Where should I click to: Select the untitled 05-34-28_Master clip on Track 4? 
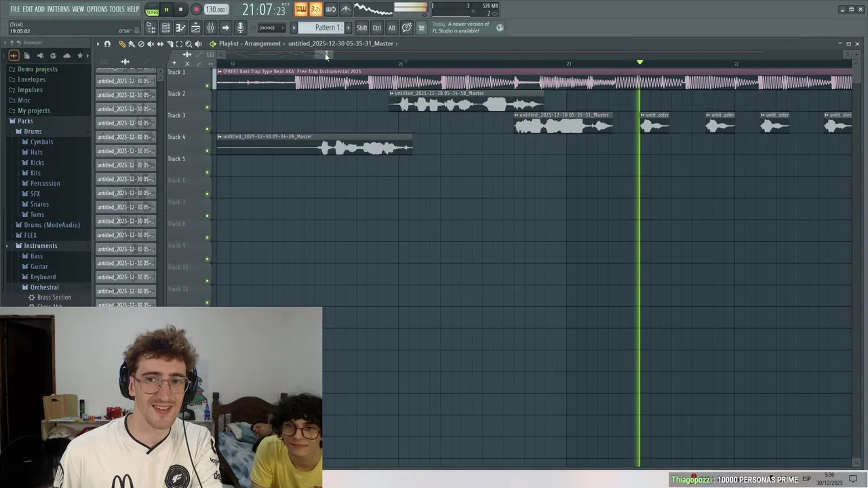pos(315,144)
